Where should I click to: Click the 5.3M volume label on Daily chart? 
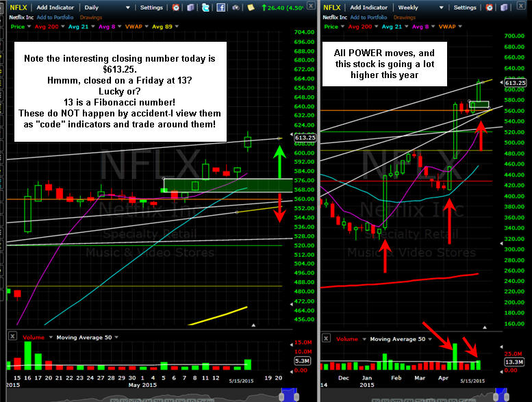click(x=303, y=361)
